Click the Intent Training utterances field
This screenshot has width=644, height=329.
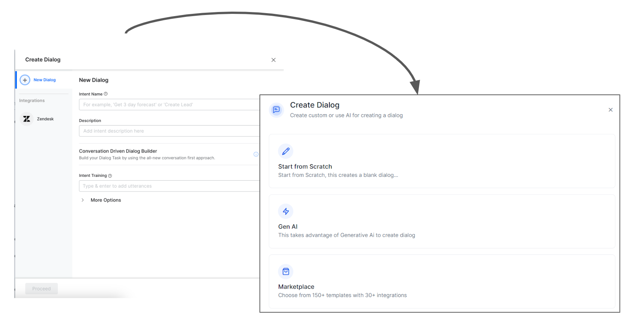pos(169,186)
